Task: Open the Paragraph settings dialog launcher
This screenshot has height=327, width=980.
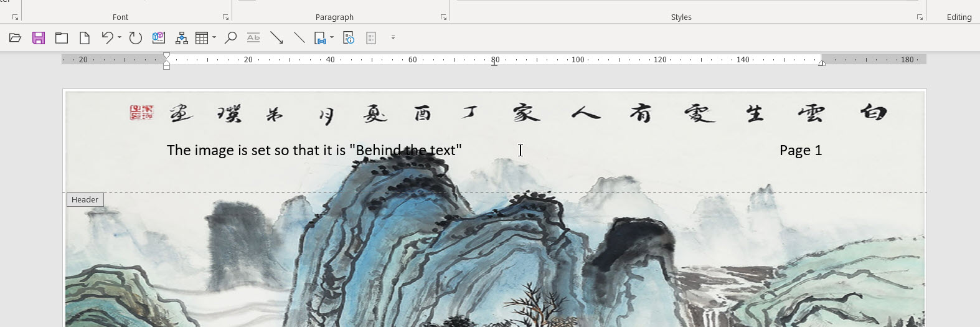Action: click(x=443, y=17)
